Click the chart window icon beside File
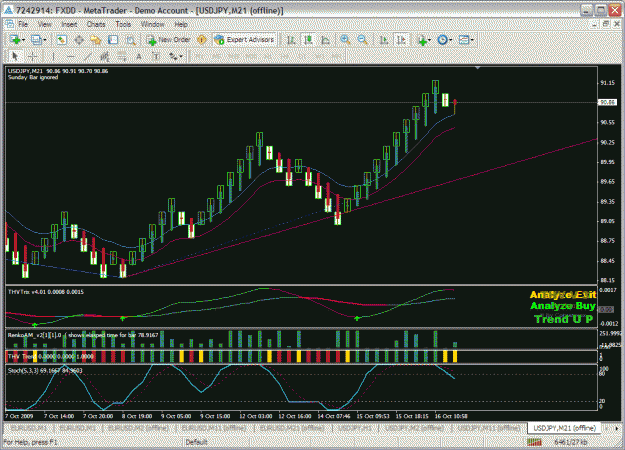Viewport: 625px width, 450px height. pyautogui.click(x=9, y=24)
